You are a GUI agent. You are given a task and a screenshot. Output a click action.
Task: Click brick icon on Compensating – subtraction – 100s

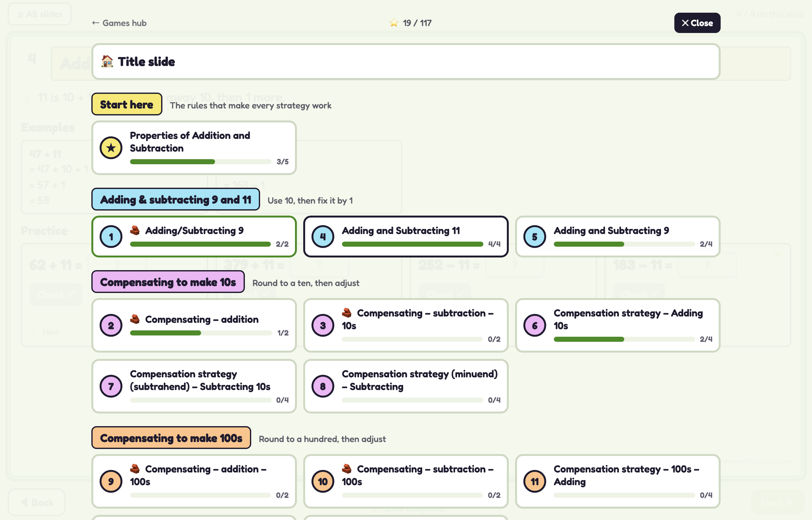347,469
